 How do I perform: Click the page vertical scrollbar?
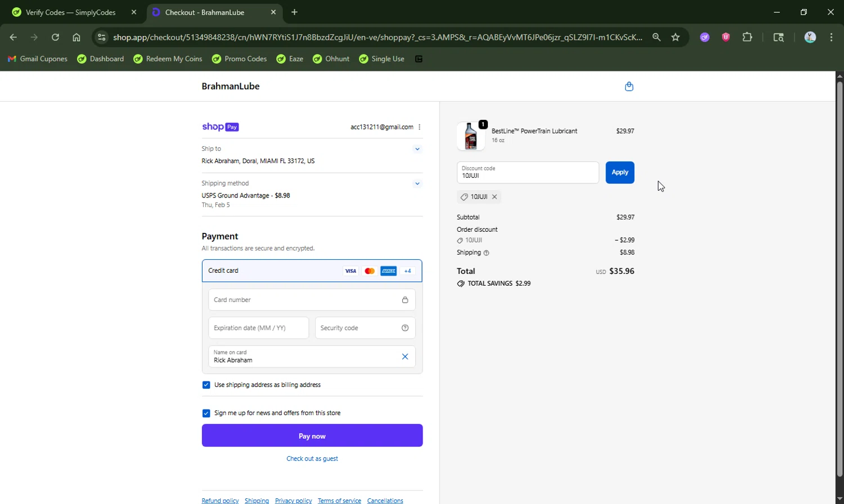tap(839, 278)
